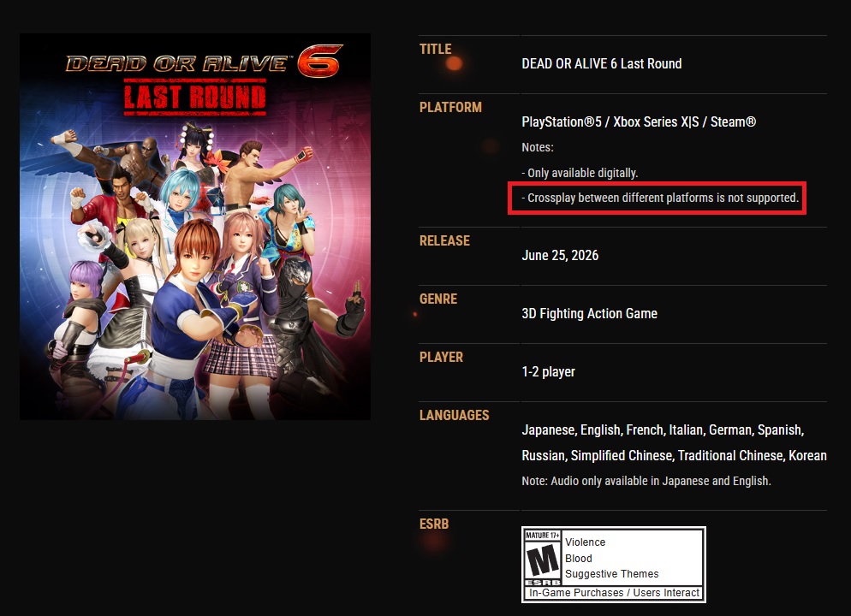Click 'DEAD OR ALIVE 6 Last Round' text
This screenshot has width=851, height=616.
(x=601, y=63)
